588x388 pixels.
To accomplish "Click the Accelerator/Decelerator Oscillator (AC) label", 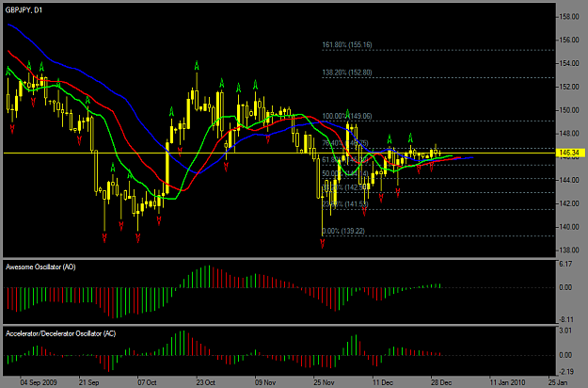I will pyautogui.click(x=61, y=333).
